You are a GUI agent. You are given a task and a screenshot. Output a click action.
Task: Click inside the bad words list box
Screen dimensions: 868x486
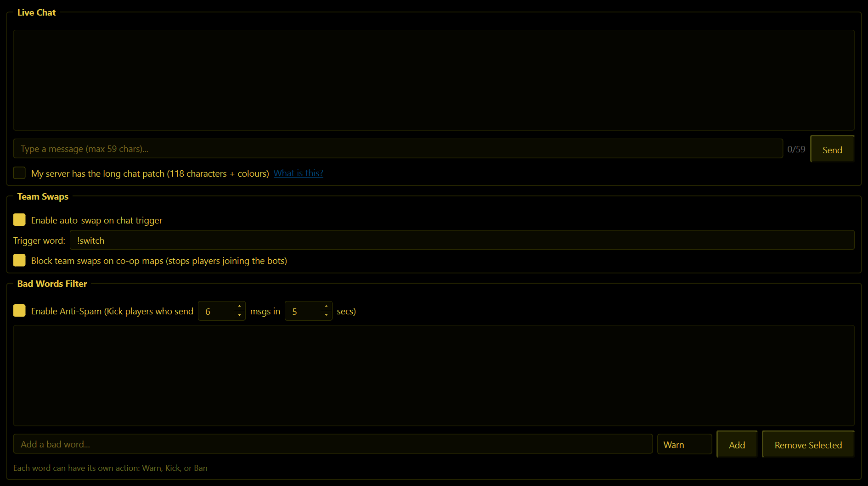click(x=434, y=375)
